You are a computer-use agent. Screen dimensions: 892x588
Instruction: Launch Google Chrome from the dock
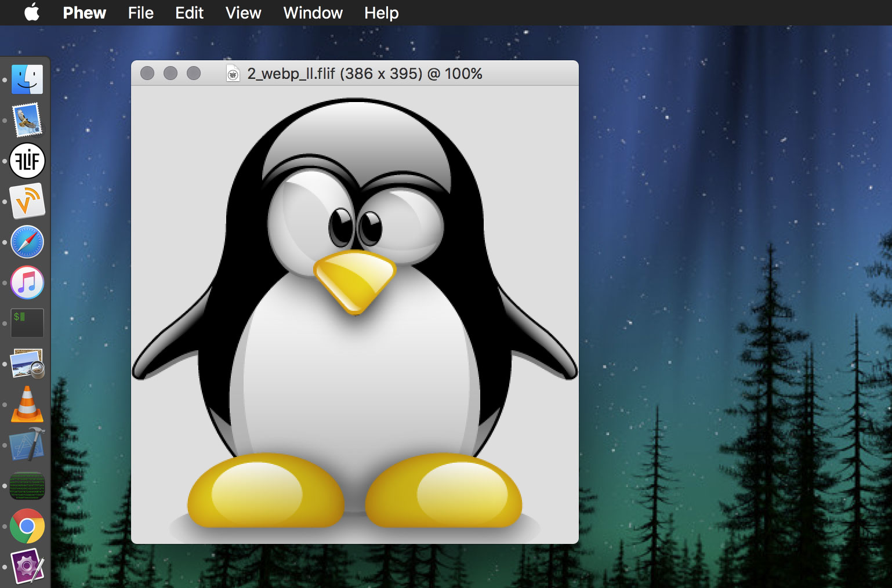tap(27, 526)
